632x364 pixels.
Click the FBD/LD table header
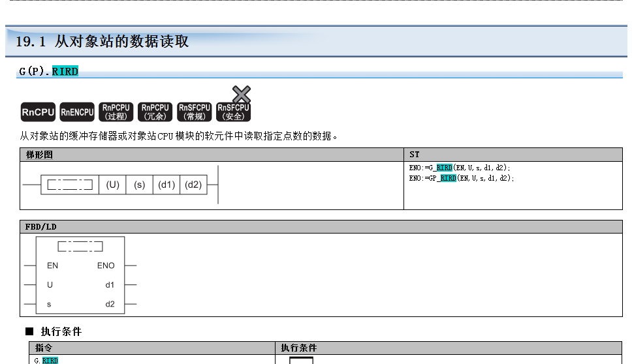pyautogui.click(x=40, y=226)
